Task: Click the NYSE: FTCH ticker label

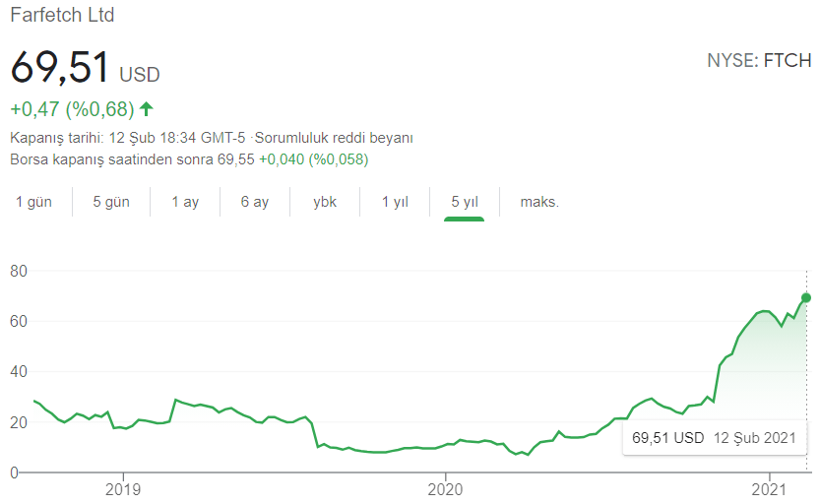Action: tap(759, 61)
